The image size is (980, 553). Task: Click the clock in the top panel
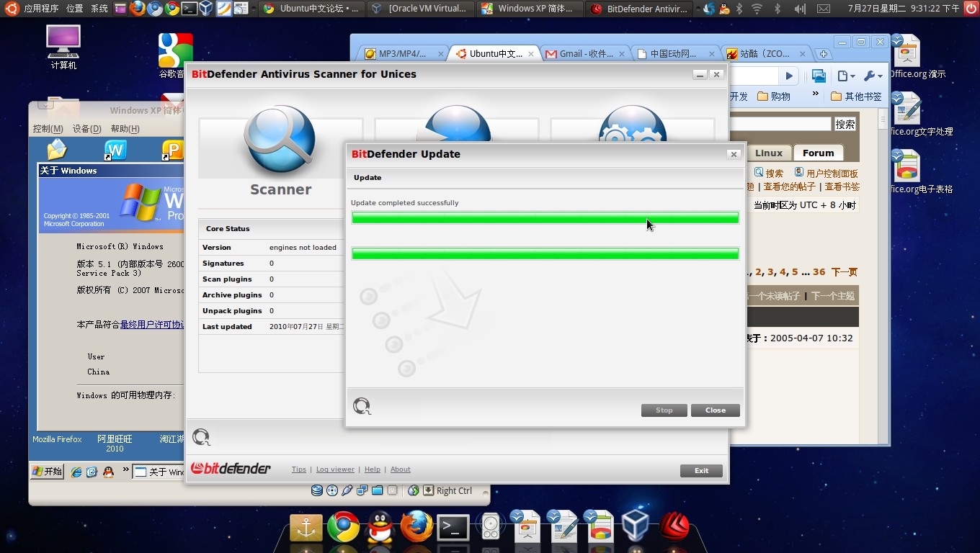(904, 9)
